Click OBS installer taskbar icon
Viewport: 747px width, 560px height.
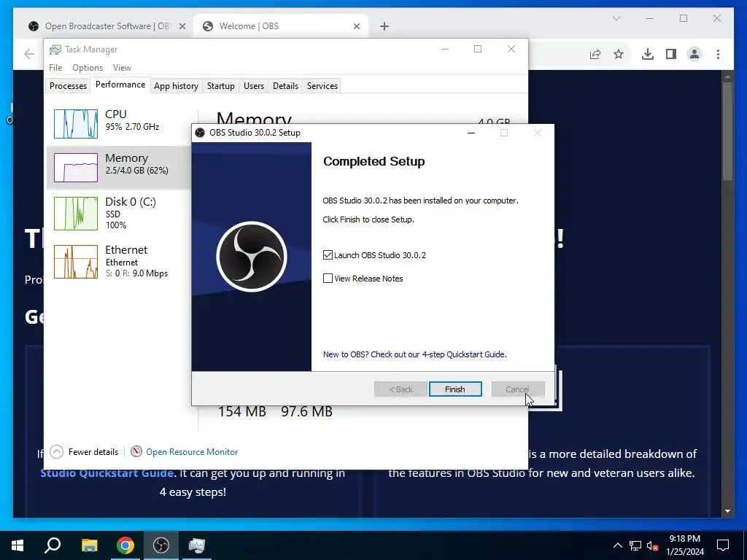[161, 545]
